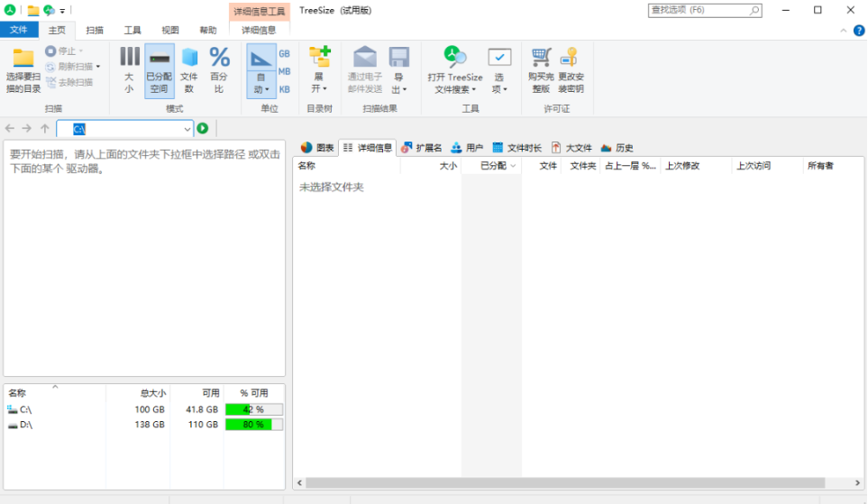Switch to the History tab

[617, 147]
